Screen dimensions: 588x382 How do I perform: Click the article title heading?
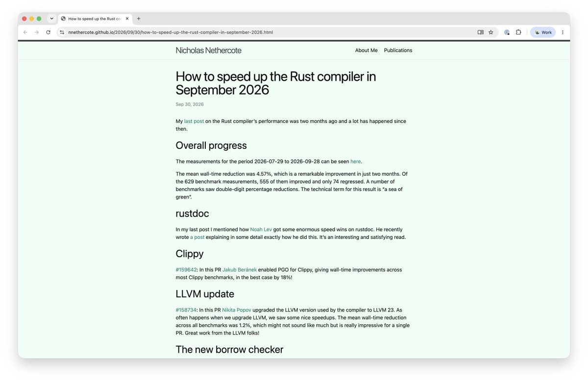pos(276,83)
